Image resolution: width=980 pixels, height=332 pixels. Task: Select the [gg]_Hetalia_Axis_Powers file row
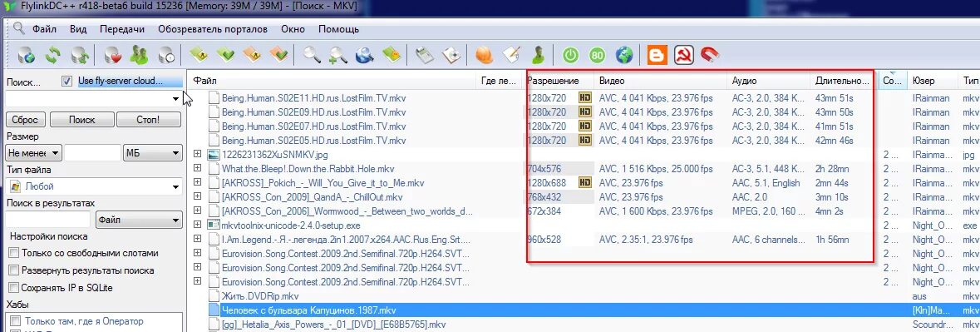click(x=584, y=325)
